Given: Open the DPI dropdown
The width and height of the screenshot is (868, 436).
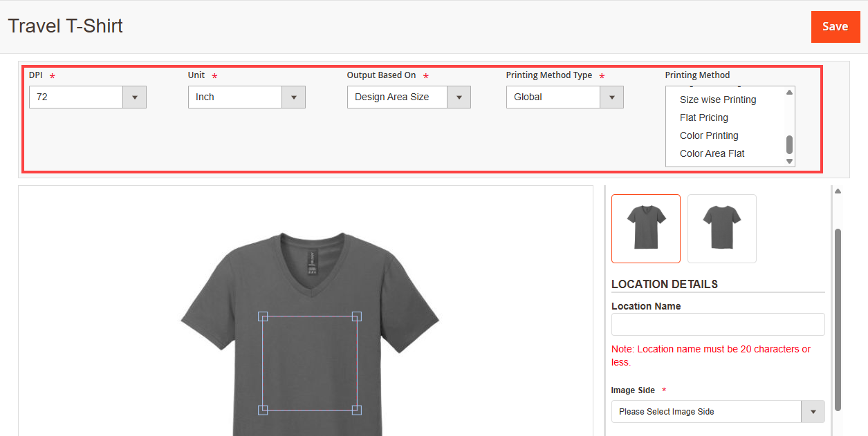Looking at the screenshot, I should (x=88, y=97).
